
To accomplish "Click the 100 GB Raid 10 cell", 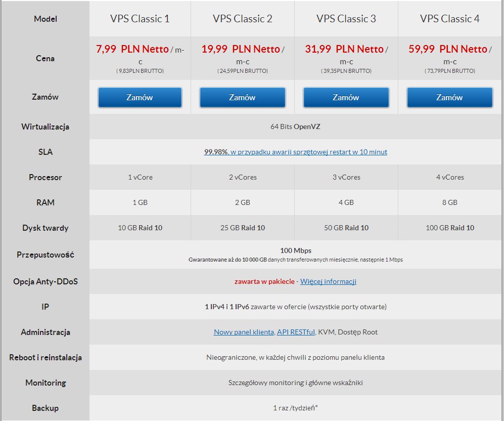I will pyautogui.click(x=450, y=228).
